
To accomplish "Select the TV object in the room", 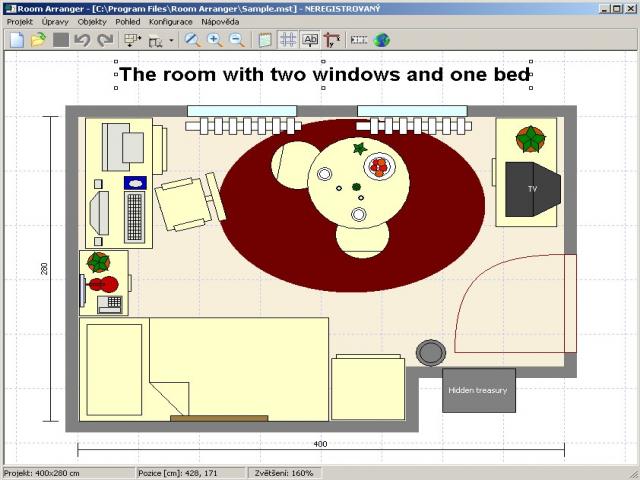I will pos(532,188).
